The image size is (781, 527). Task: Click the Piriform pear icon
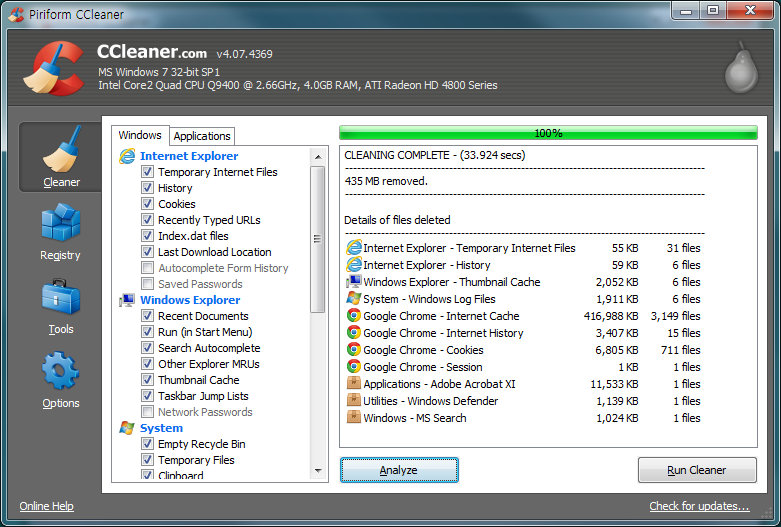click(742, 66)
